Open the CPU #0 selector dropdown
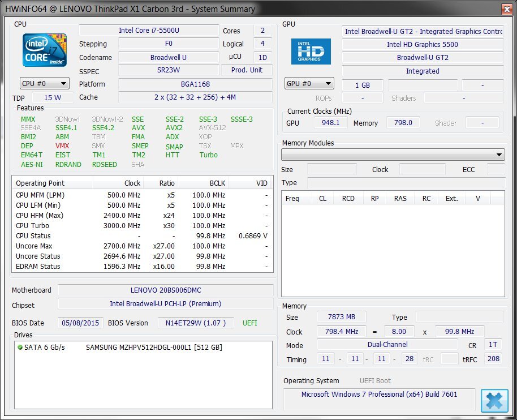This screenshot has width=517, height=420. [x=45, y=84]
